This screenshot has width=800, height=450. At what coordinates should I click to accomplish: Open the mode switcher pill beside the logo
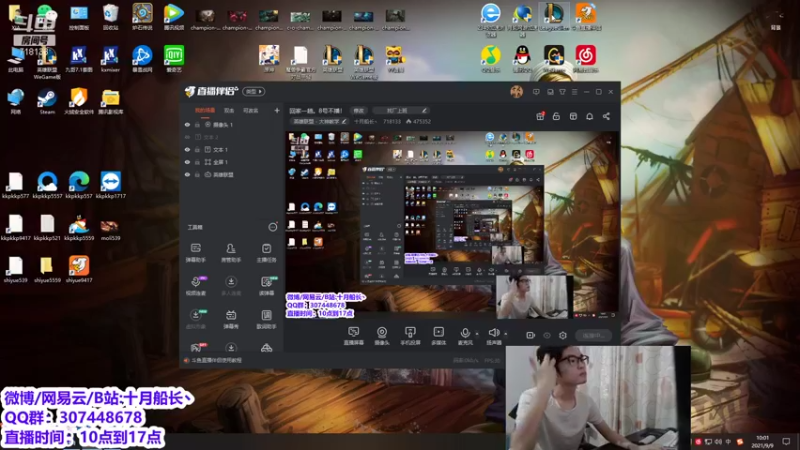[254, 91]
